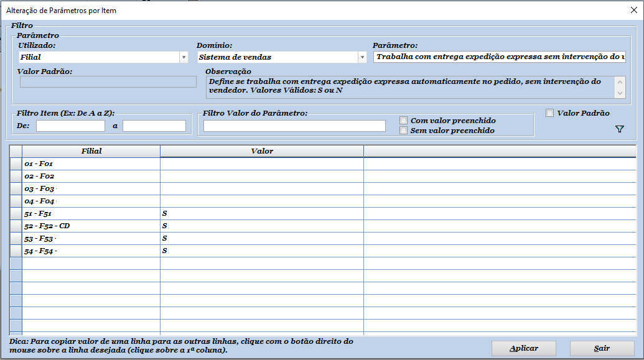Viewport: 644px width, 360px height.
Task: Click the Parâmetro text field
Action: [499, 57]
